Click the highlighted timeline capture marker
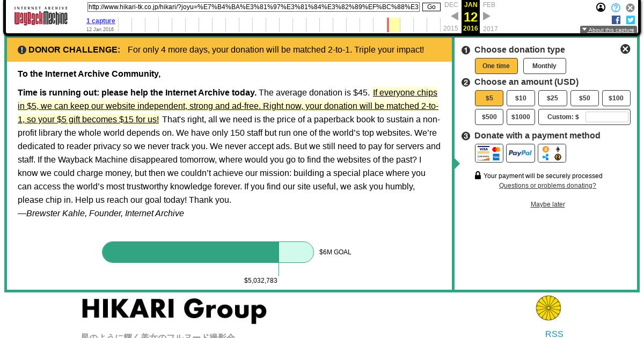The image size is (644, 338). click(394, 25)
